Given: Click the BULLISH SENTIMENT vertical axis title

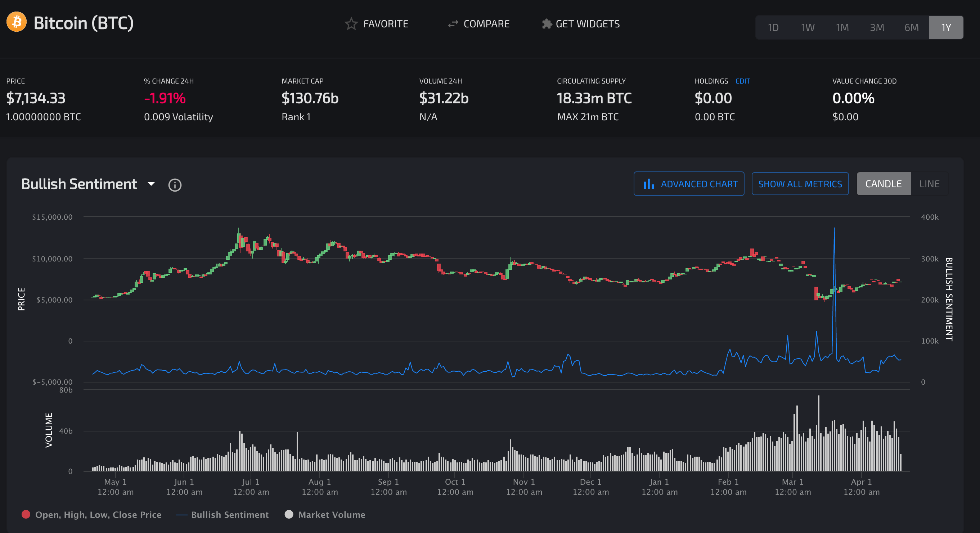Looking at the screenshot, I should coord(949,299).
